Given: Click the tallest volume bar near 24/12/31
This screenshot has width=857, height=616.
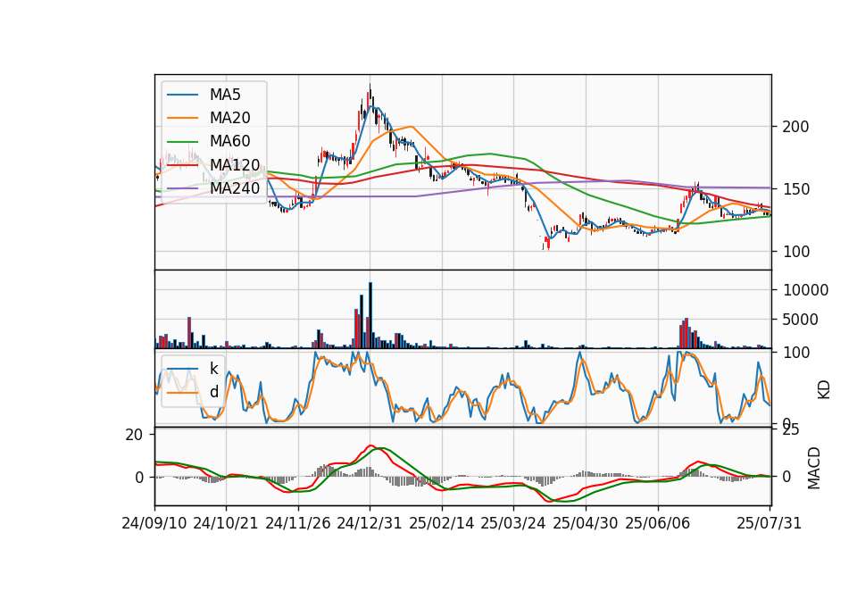Looking at the screenshot, I should (370, 315).
